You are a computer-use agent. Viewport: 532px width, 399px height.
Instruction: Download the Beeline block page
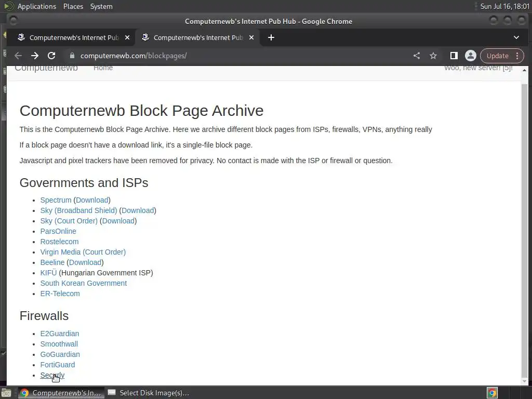point(85,262)
